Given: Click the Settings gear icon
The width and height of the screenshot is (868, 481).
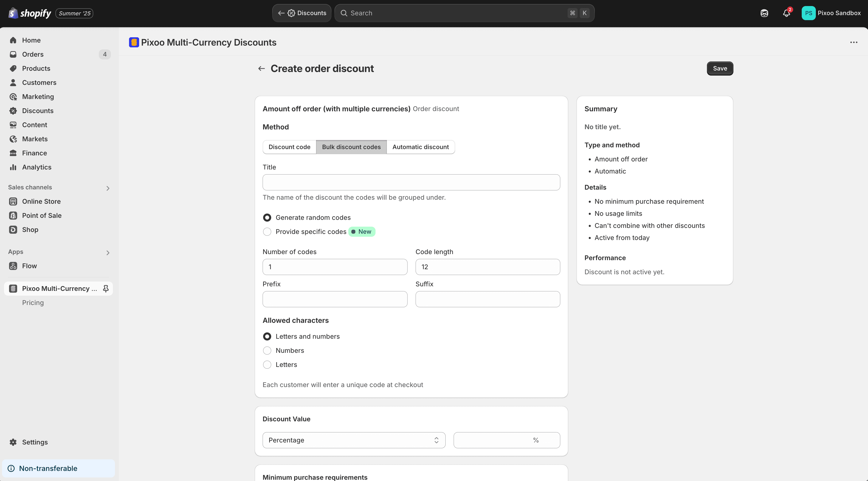Looking at the screenshot, I should point(13,442).
